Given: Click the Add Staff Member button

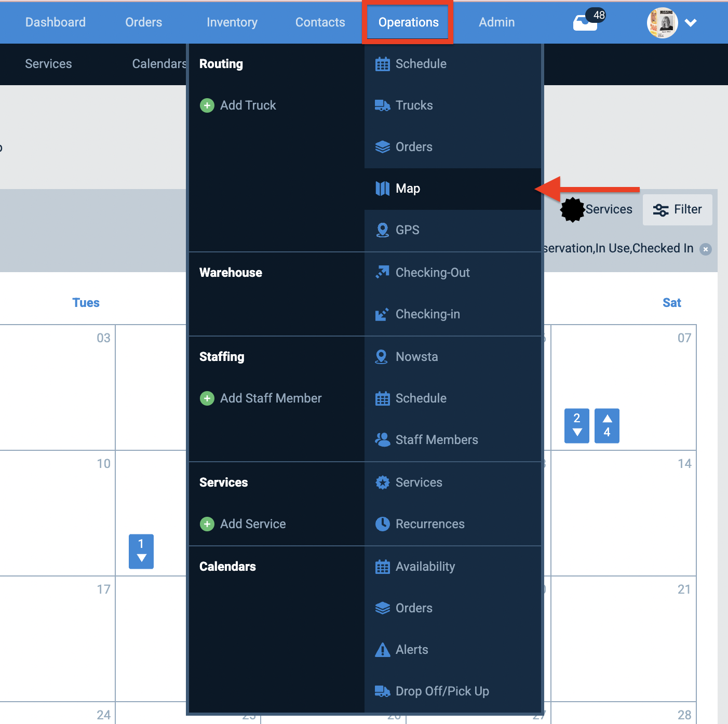Looking at the screenshot, I should tap(261, 398).
